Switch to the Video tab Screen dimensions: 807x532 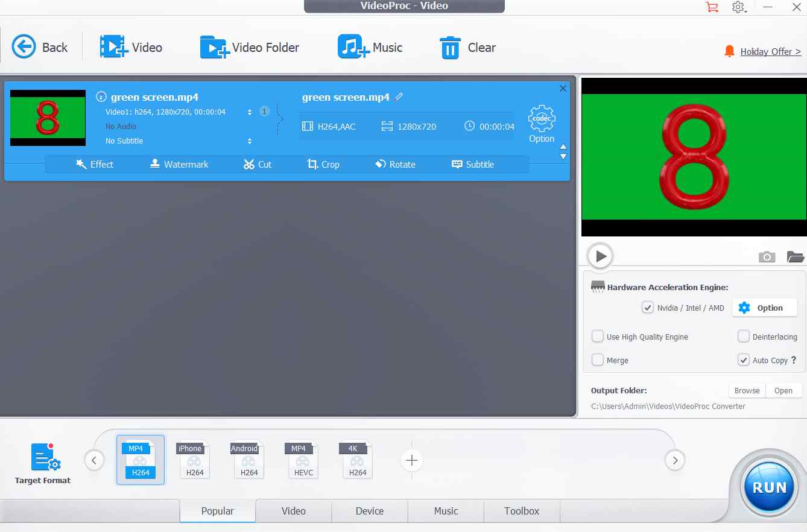tap(294, 511)
